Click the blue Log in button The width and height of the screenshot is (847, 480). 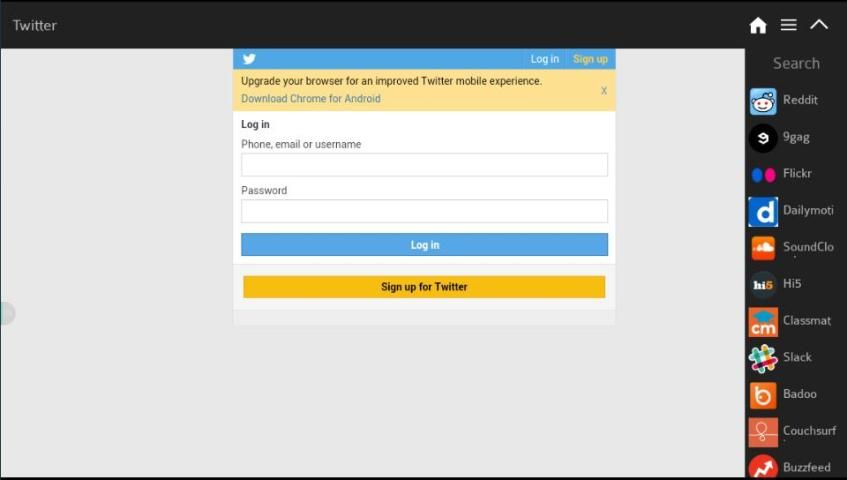click(424, 245)
